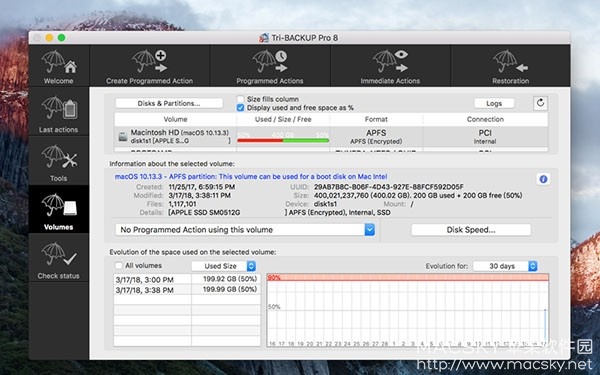Open Tools wrench umbrella icon
Screen dimensions: 600x375
tap(59, 157)
